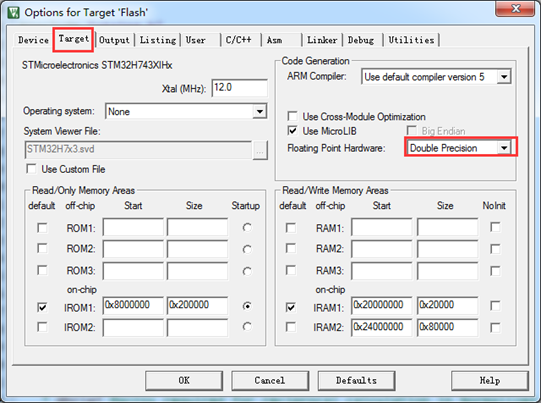Click the ROM1 Start field
Image resolution: width=541 pixels, height=403 pixels.
click(x=133, y=227)
